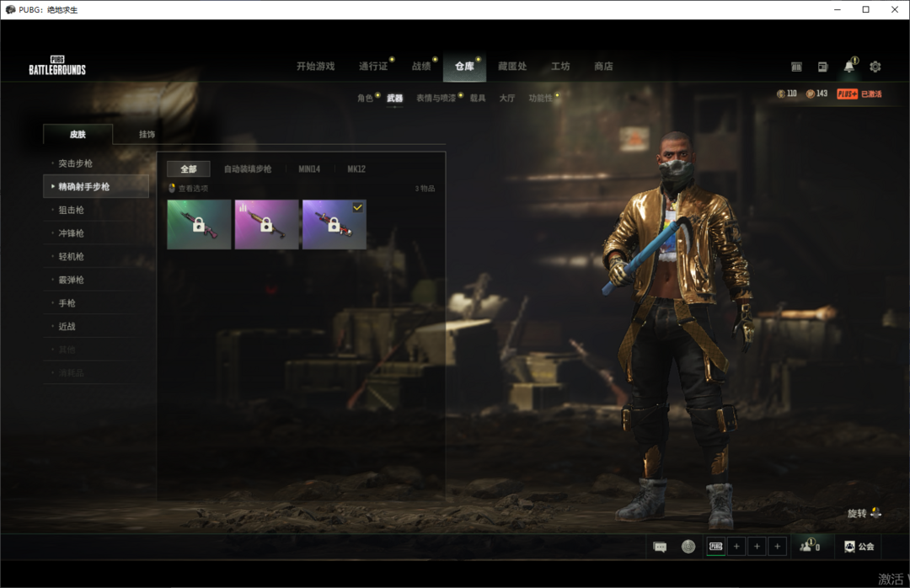Choose the 轻机枪 category

click(x=96, y=257)
